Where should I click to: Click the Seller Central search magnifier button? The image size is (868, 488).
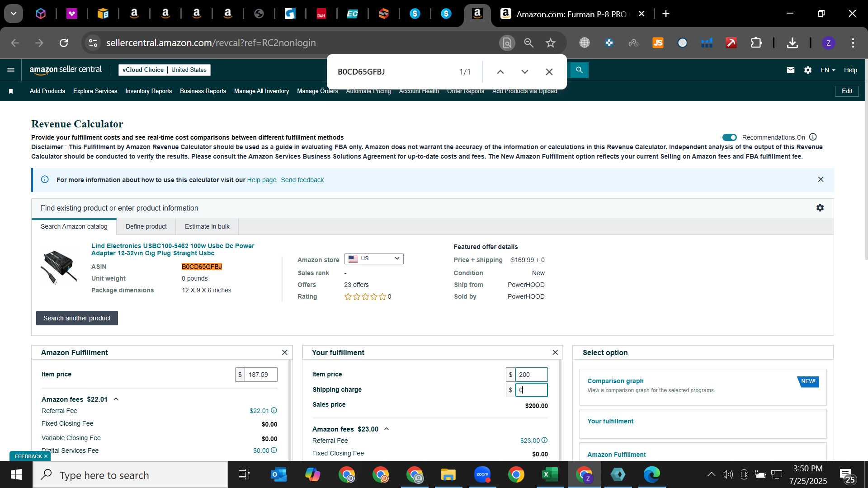click(x=579, y=70)
